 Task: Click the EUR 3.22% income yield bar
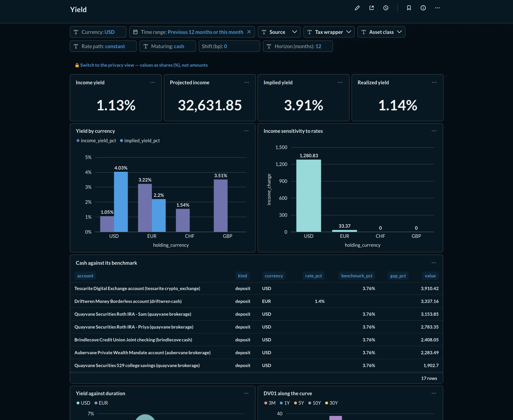[145, 208]
